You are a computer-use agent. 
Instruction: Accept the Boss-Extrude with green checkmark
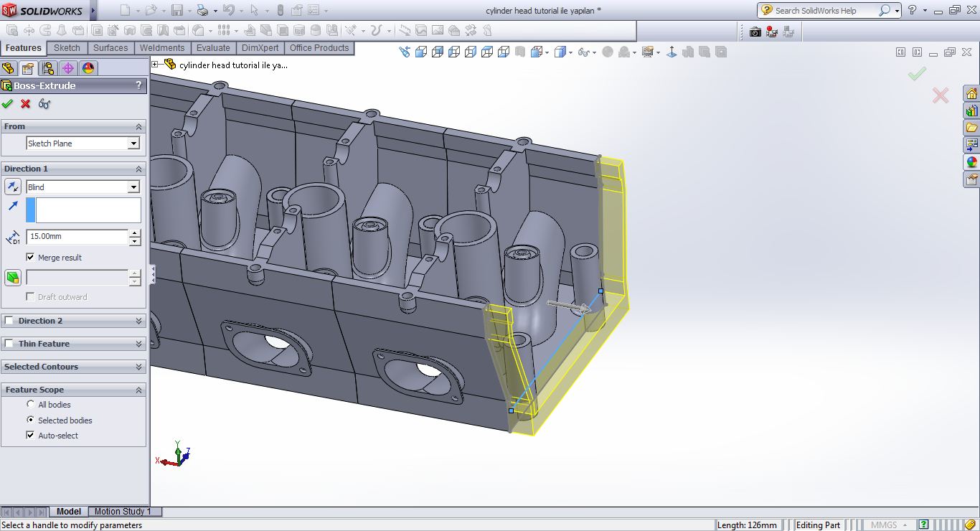pos(8,104)
